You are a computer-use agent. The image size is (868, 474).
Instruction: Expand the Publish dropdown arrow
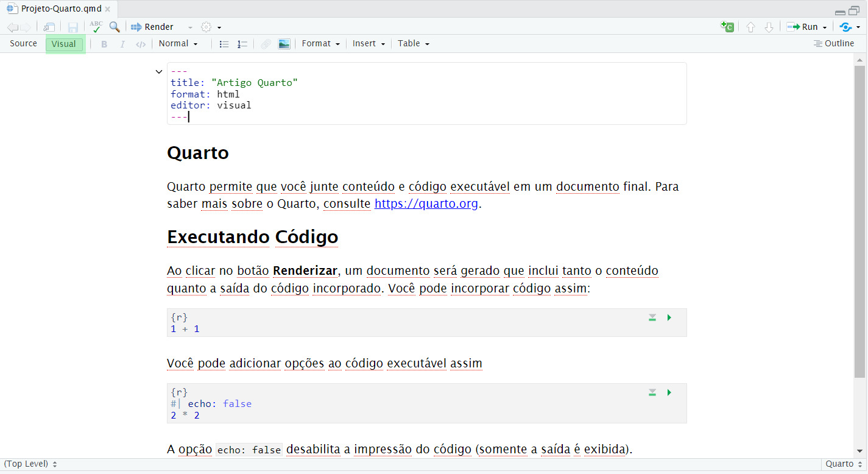click(858, 27)
